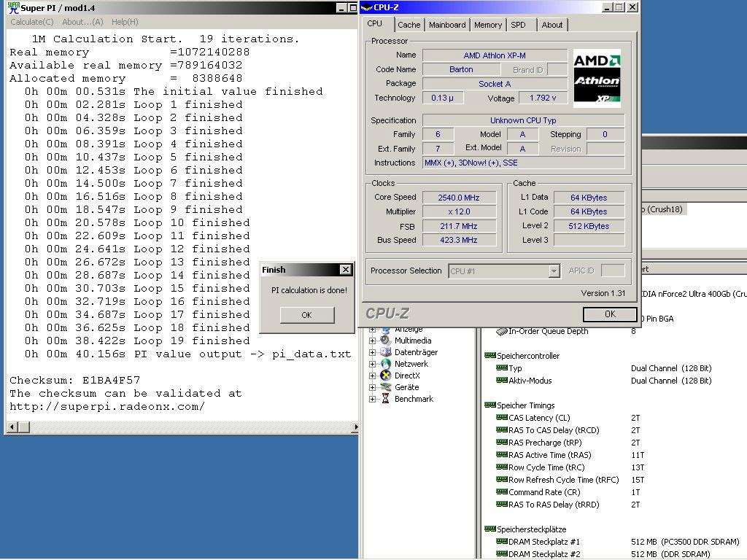
Task: Click icon beside DRAM Steckplatz #1
Action: click(x=502, y=541)
